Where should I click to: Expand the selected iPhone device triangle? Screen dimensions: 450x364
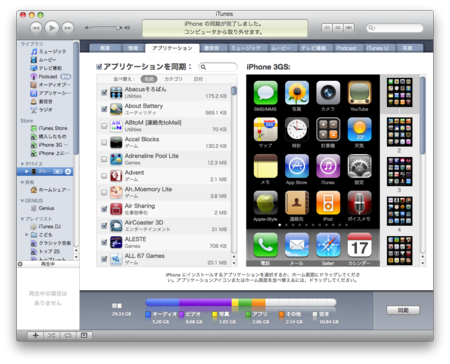coord(26,171)
